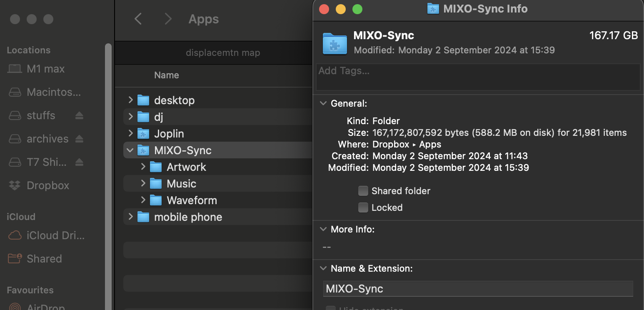This screenshot has width=644, height=310.
Task: Click the large MIXO-Sync folder icon in Info
Action: point(335,43)
